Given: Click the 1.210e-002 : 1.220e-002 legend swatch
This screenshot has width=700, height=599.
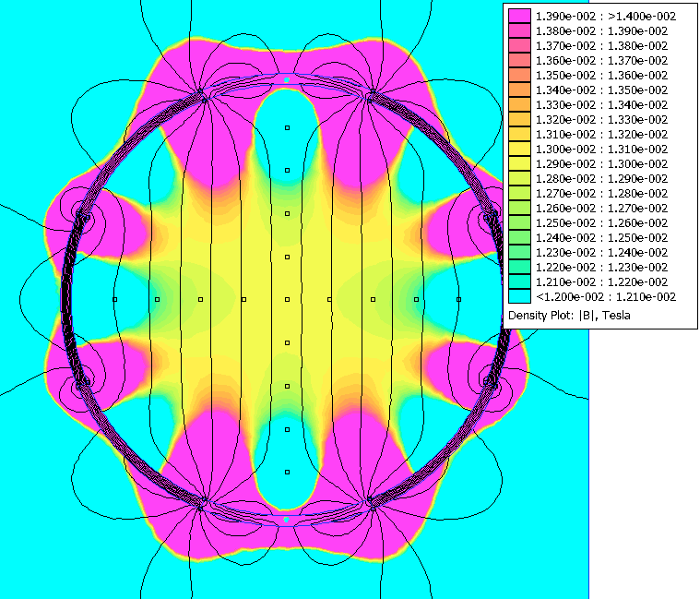Looking at the screenshot, I should [519, 282].
